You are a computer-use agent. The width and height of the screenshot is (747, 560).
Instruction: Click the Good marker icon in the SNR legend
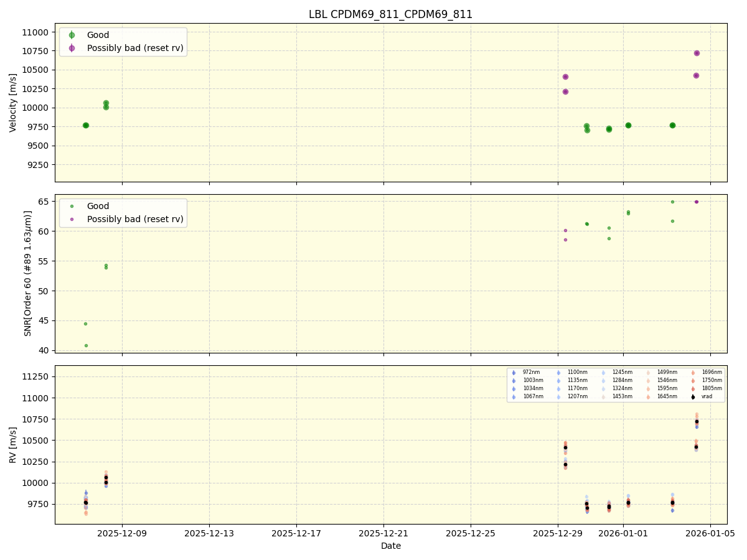click(73, 206)
